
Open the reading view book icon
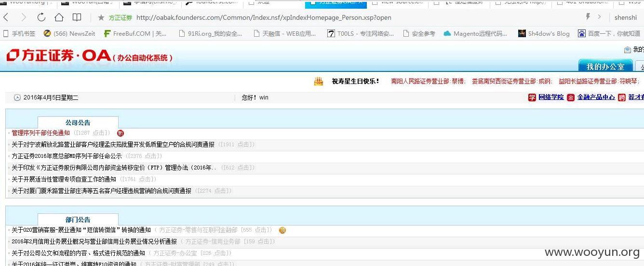pos(77,17)
